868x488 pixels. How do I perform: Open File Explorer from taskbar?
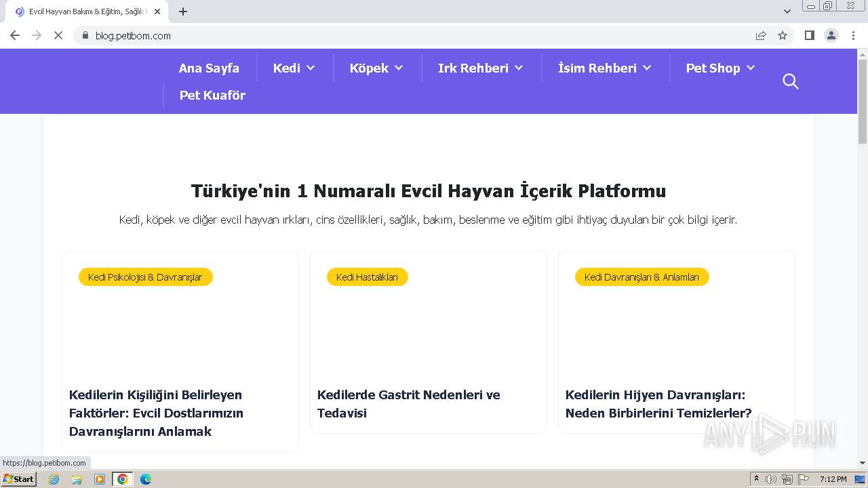point(77,479)
